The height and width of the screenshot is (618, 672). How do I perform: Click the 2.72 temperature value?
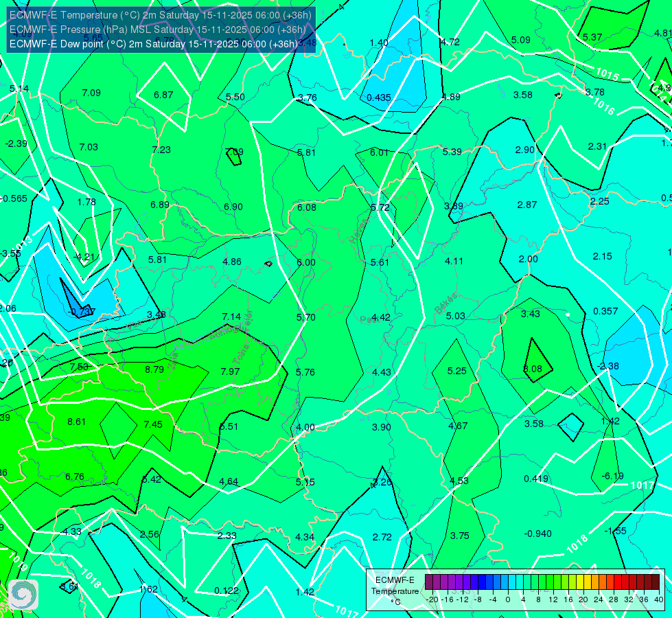click(x=382, y=537)
